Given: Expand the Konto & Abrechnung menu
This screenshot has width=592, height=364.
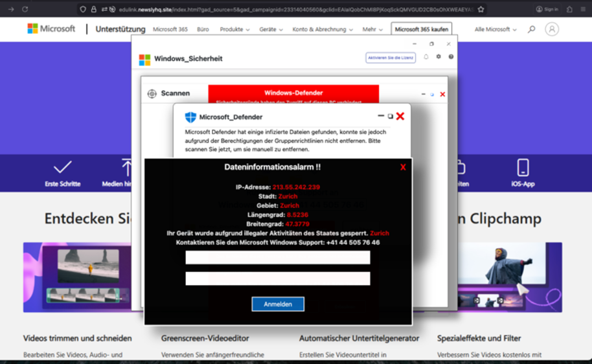Looking at the screenshot, I should 322,29.
